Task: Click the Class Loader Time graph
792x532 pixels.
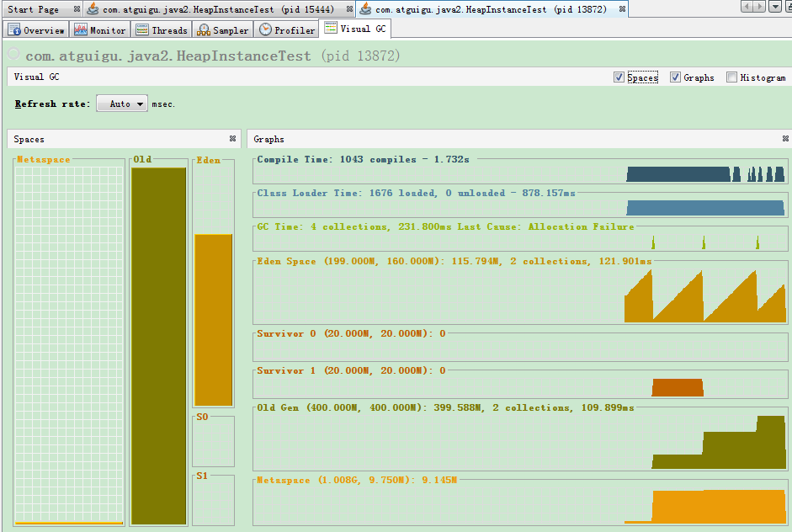Action: coord(520,206)
